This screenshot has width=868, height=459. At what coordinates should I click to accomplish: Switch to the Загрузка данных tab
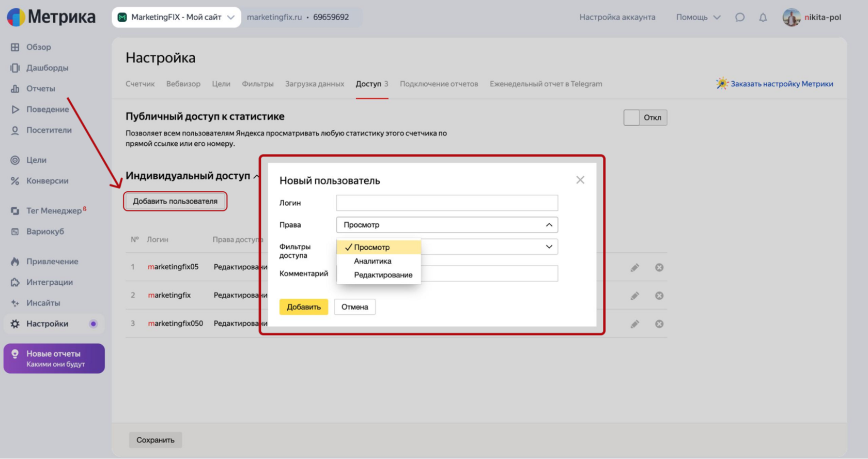[x=315, y=84]
